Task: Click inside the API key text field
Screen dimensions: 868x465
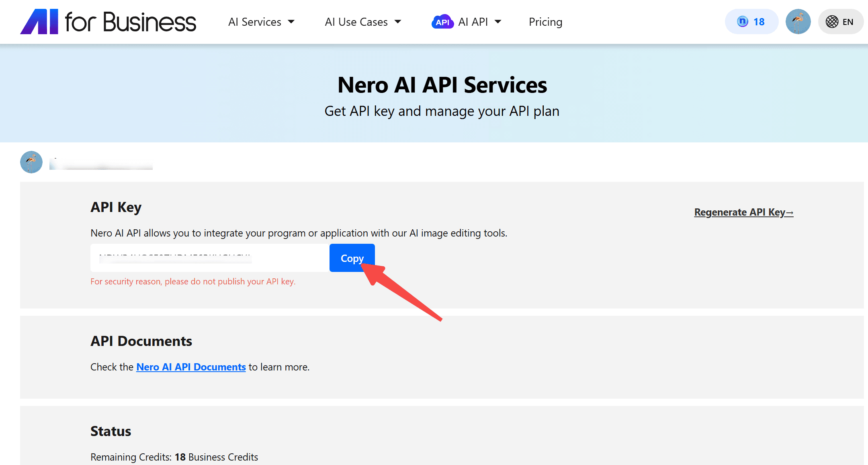Action: click(209, 258)
